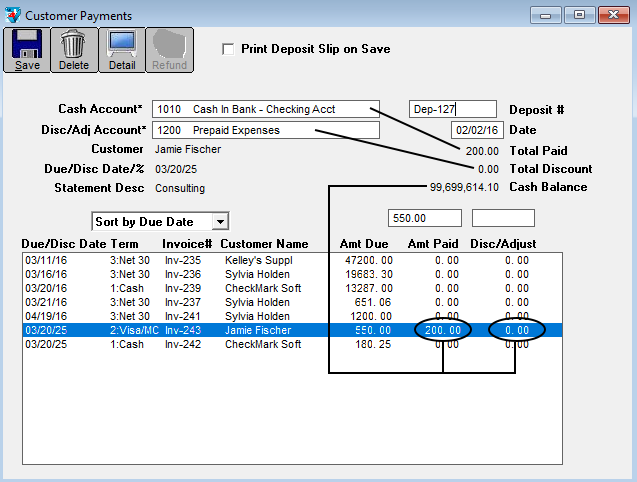Click the Disc/Adj Account Prepaid Expenses field
Screen dimensions: 637x482
pyautogui.click(x=265, y=130)
